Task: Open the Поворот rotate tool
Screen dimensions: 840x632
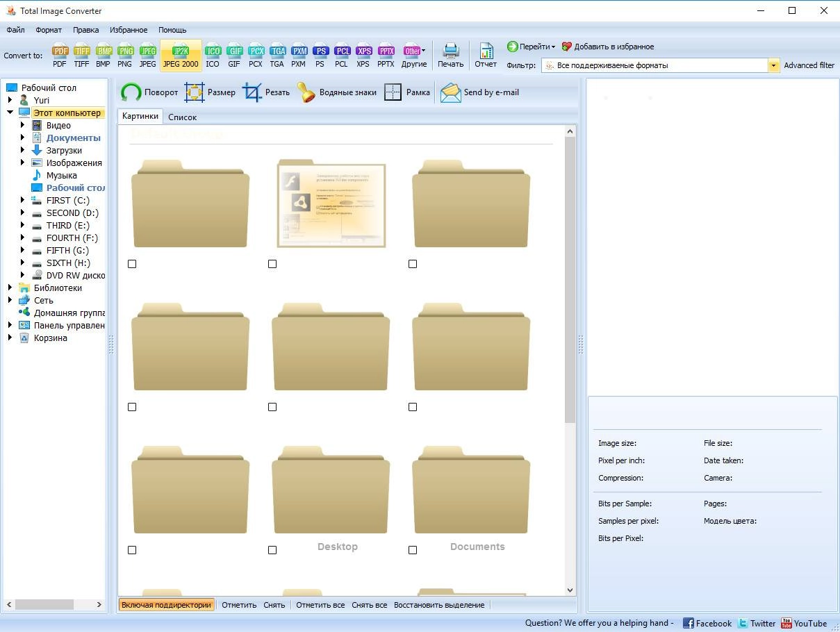Action: click(149, 92)
